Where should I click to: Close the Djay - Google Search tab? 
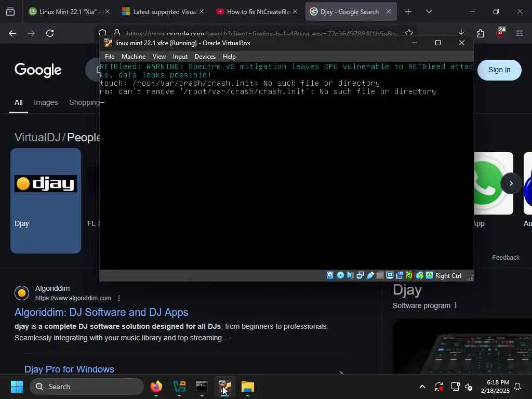click(x=389, y=11)
